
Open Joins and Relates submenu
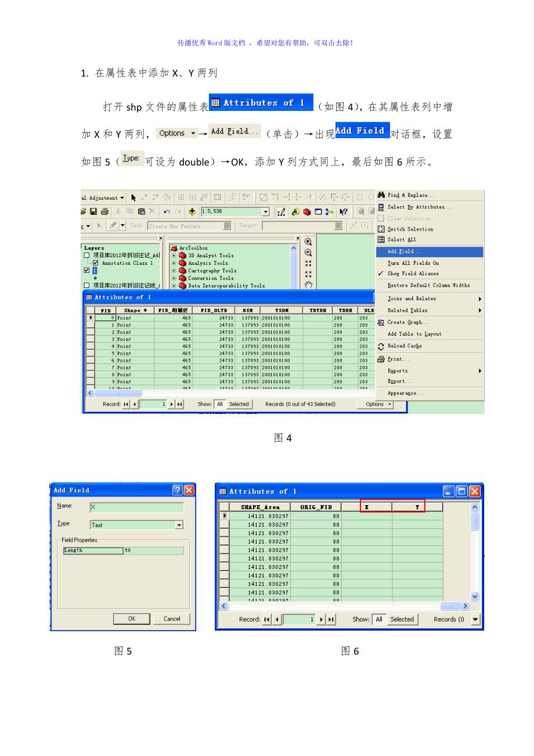click(430, 298)
